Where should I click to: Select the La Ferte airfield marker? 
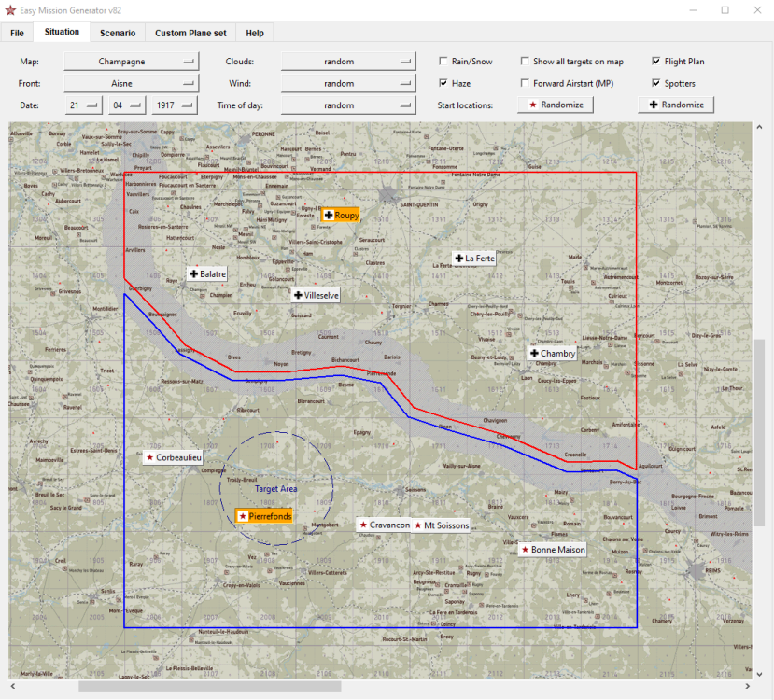(474, 258)
